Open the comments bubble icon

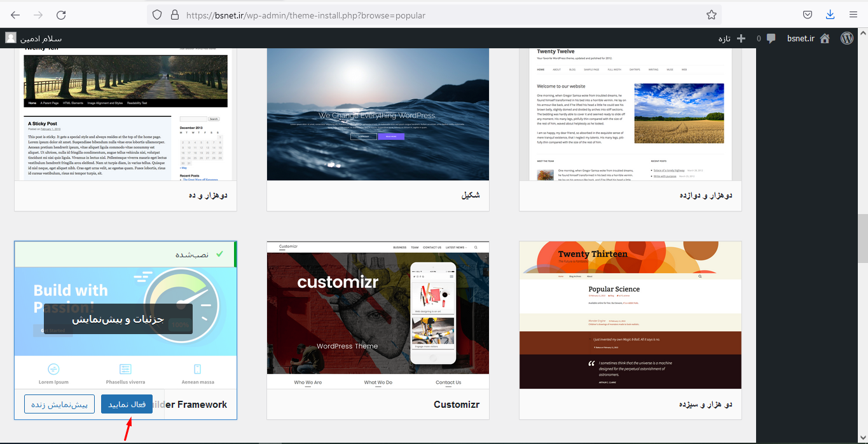pos(771,39)
